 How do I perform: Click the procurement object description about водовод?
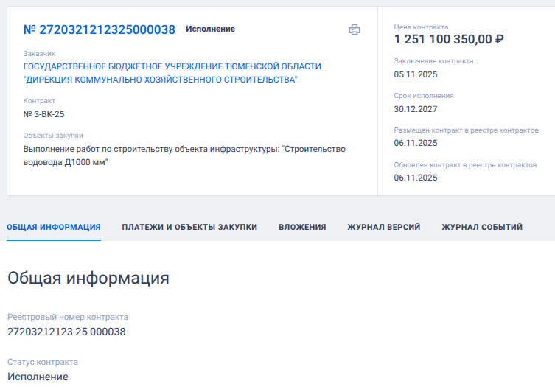[x=184, y=155]
